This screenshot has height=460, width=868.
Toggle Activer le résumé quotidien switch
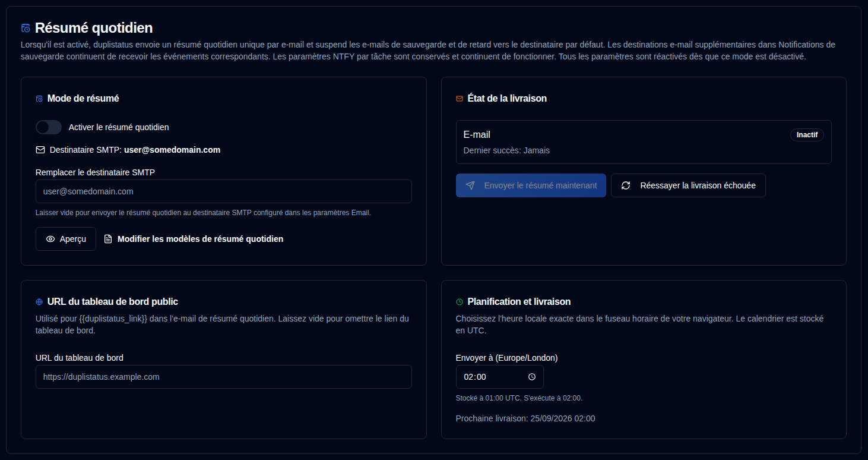click(x=49, y=127)
